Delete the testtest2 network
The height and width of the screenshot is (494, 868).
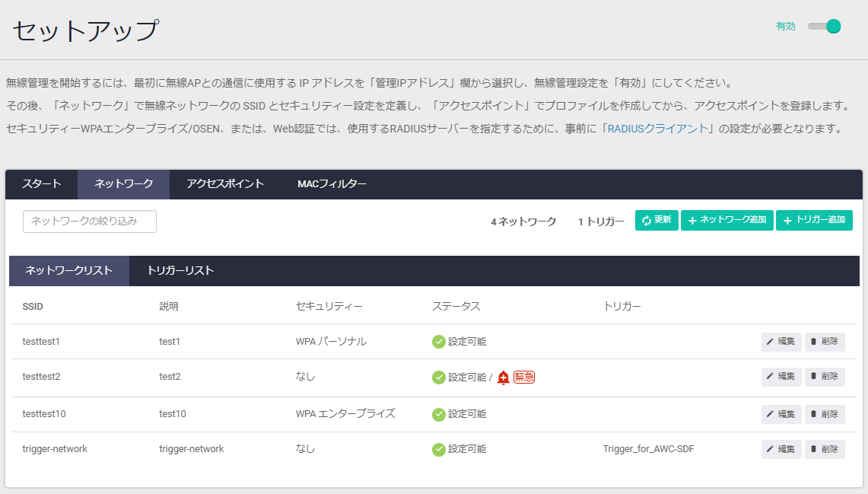(825, 377)
